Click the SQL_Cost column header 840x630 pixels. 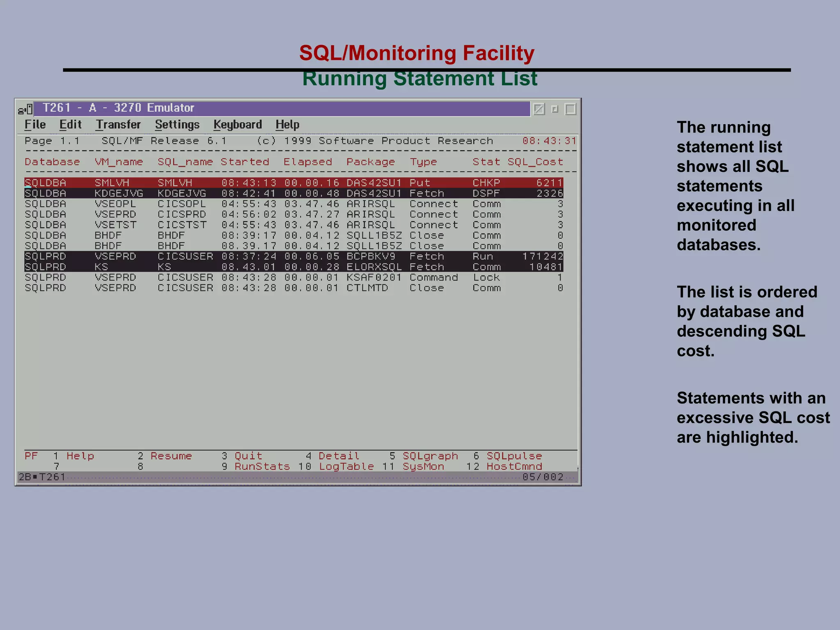pyautogui.click(x=535, y=162)
